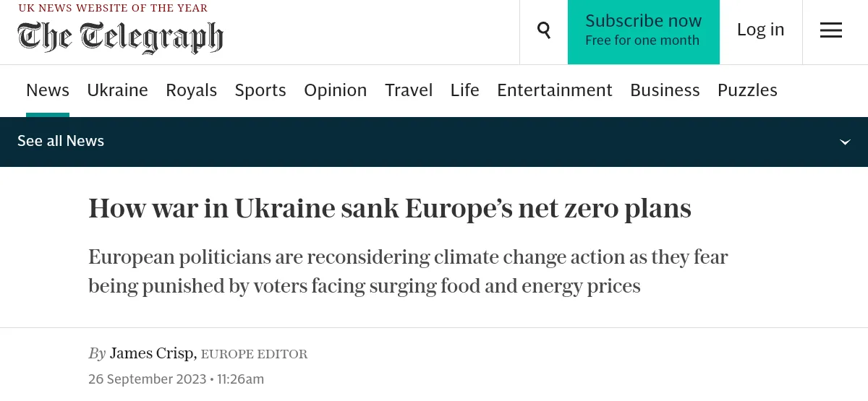Go to the Business tab

665,90
